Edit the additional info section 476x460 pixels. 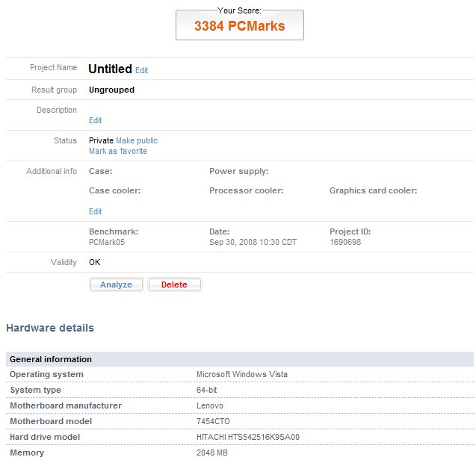click(x=96, y=211)
